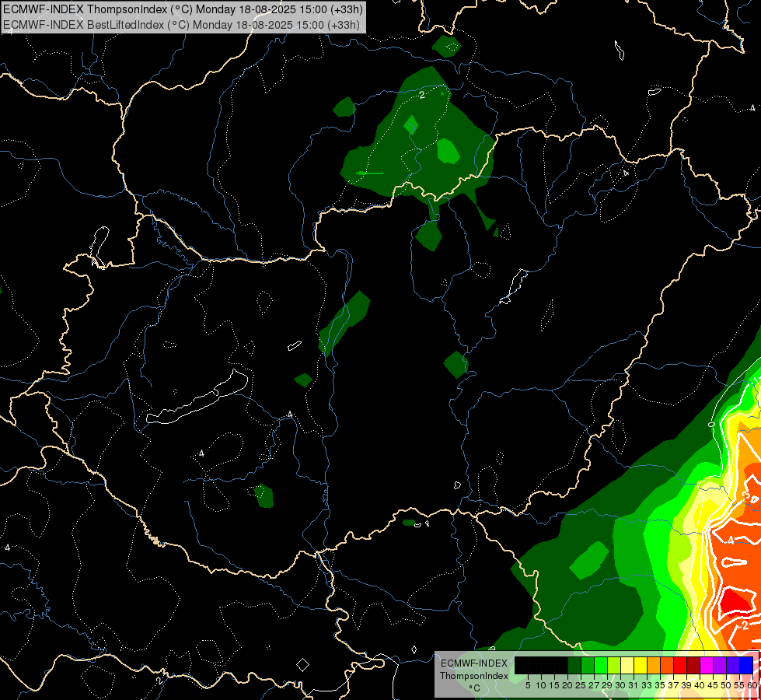Click the legend tick label 27
The width and height of the screenshot is (761, 700).
coord(594,685)
